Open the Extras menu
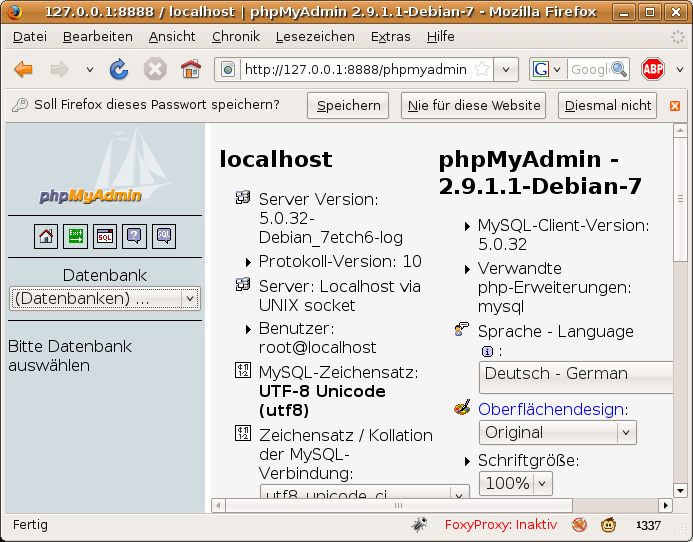The image size is (693, 542). click(x=391, y=37)
